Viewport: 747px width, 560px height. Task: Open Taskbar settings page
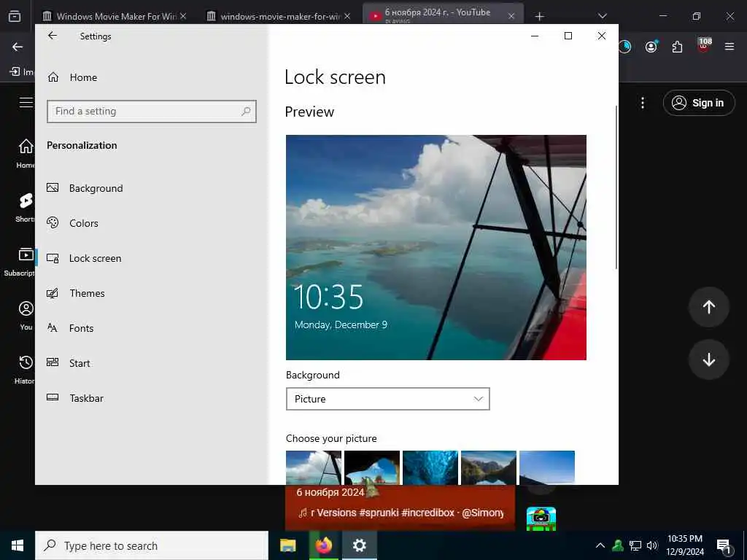tap(75, 398)
